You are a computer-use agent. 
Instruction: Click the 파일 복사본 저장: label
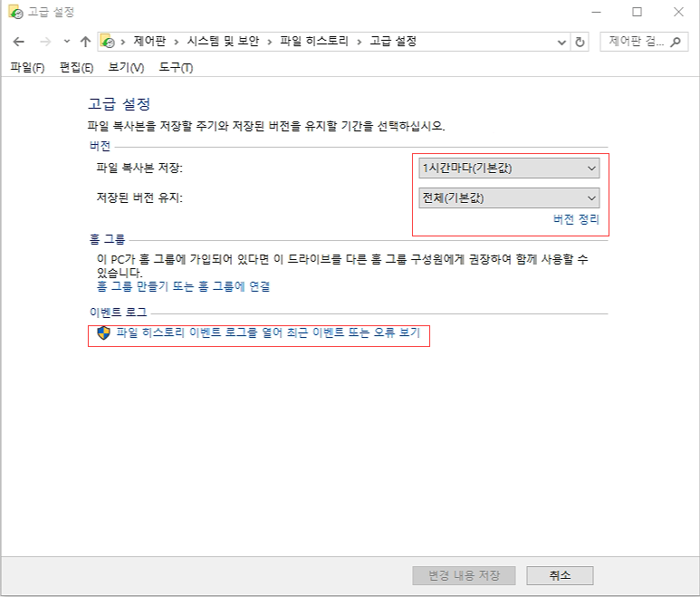(x=139, y=169)
